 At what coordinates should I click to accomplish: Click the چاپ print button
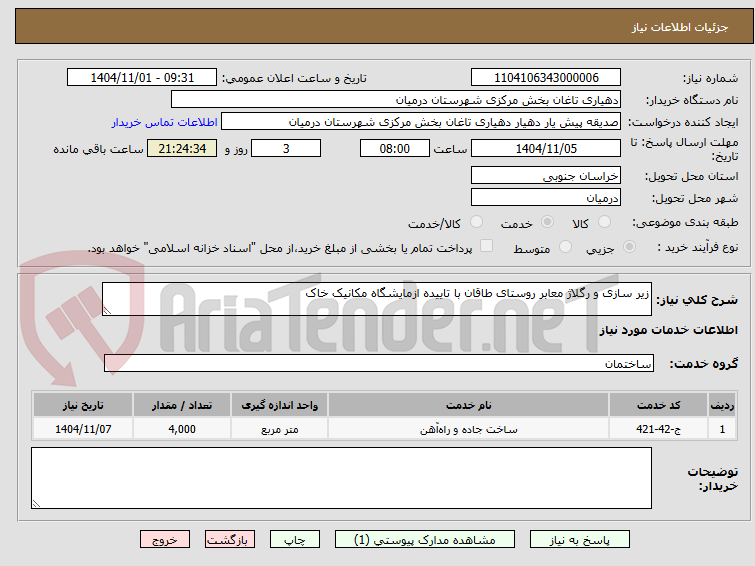295,540
